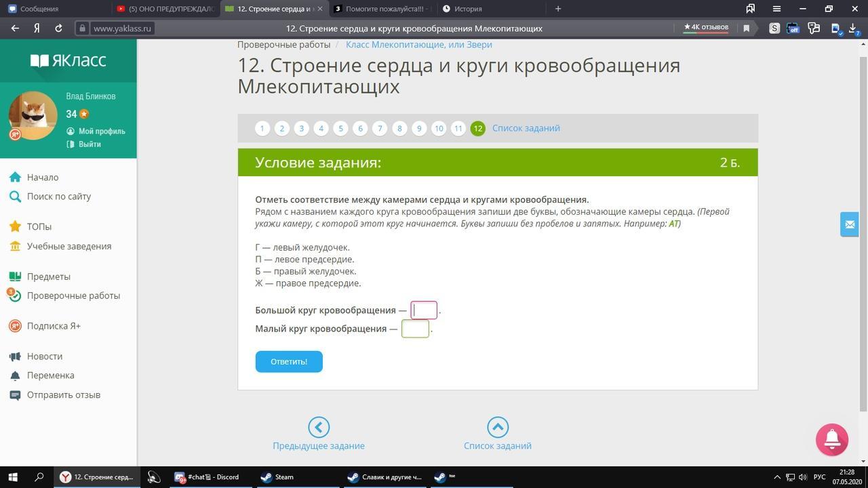Image resolution: width=868 pixels, height=488 pixels.
Task: Bookmark this page with the bookmark icon
Action: (x=747, y=28)
